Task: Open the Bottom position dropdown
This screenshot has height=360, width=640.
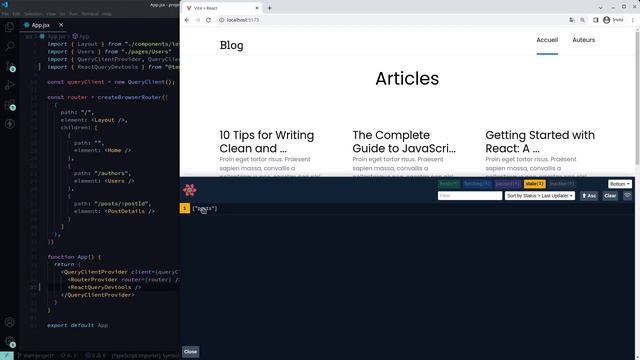Action: [x=620, y=184]
